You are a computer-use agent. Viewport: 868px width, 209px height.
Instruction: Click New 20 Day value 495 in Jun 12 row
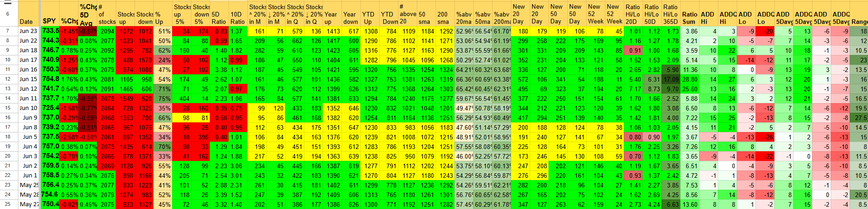(521, 89)
